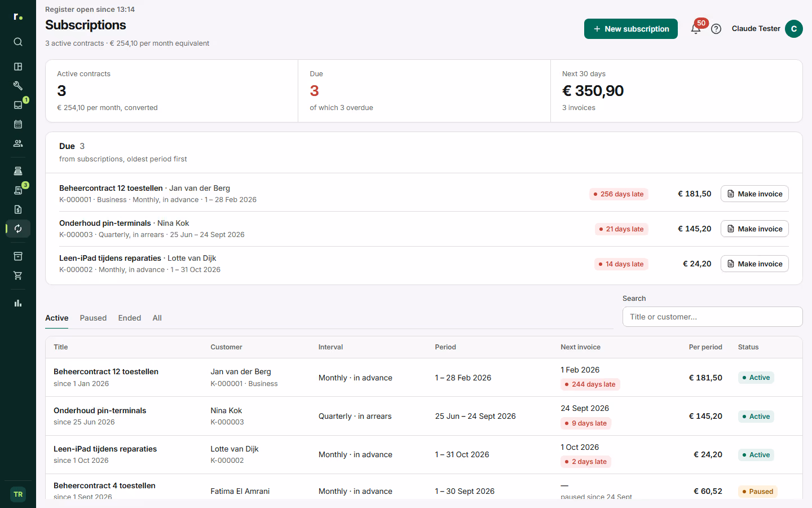Open Leen-iPad tijdens reparaties table row title
The image size is (812, 508).
105,449
